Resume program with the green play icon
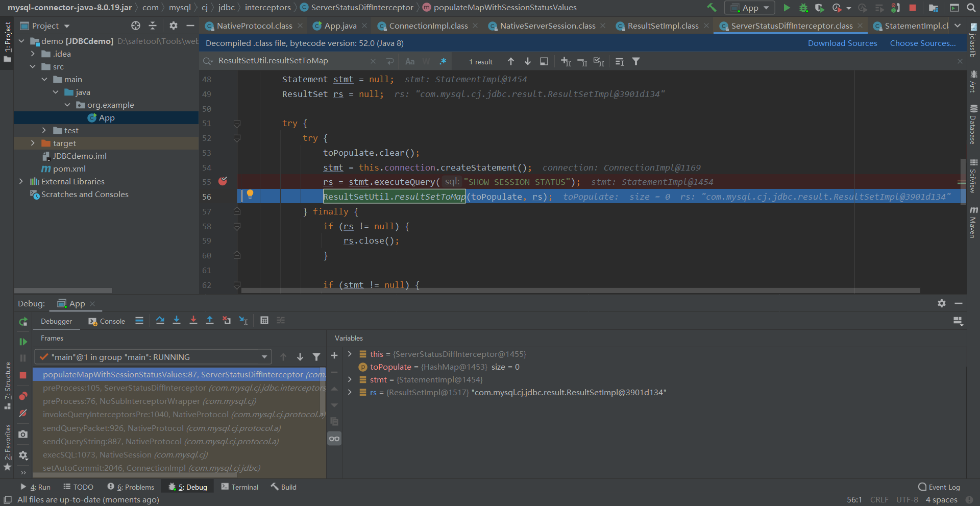Screen dimensions: 980x506 (x=23, y=342)
